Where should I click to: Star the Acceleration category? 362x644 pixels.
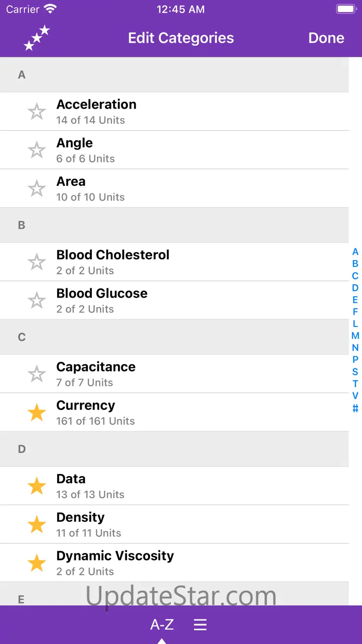[x=37, y=112]
